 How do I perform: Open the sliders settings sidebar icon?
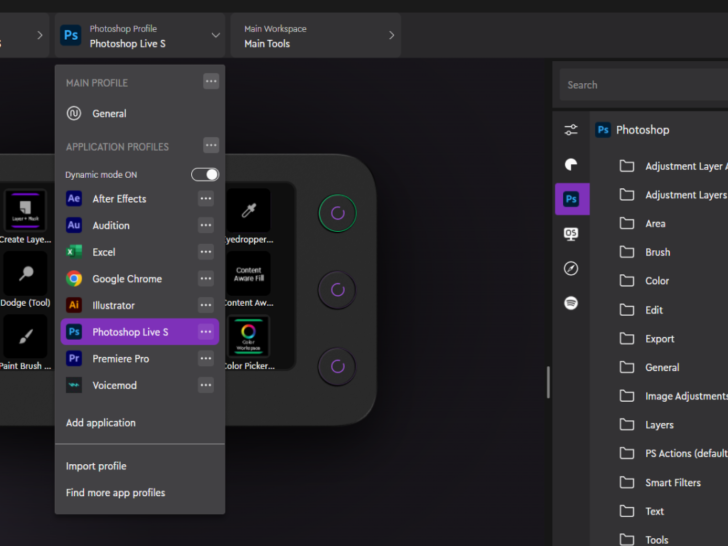[571, 130]
